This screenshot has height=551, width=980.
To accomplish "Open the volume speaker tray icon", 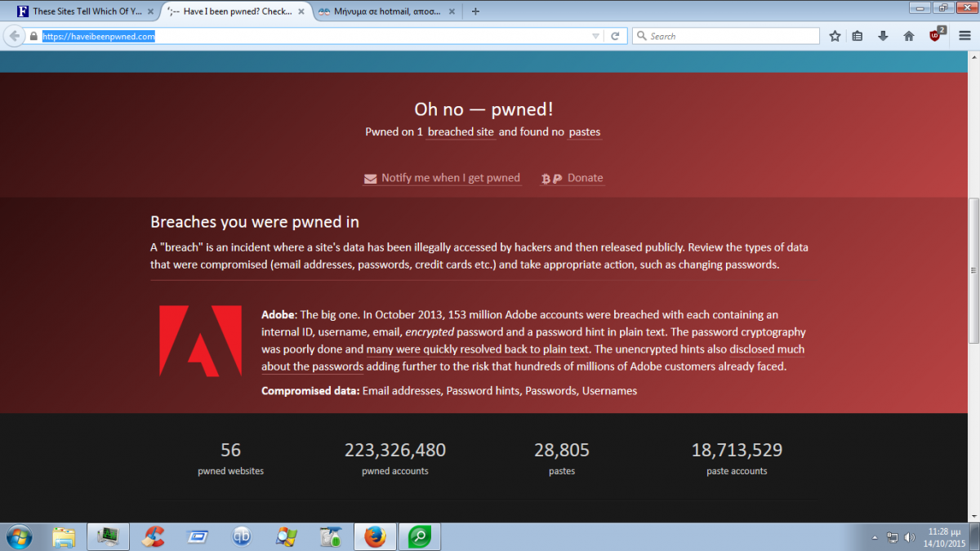I will (x=910, y=537).
